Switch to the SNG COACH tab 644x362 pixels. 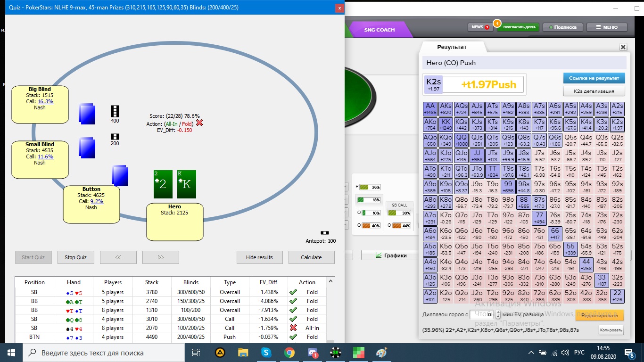pyautogui.click(x=379, y=30)
